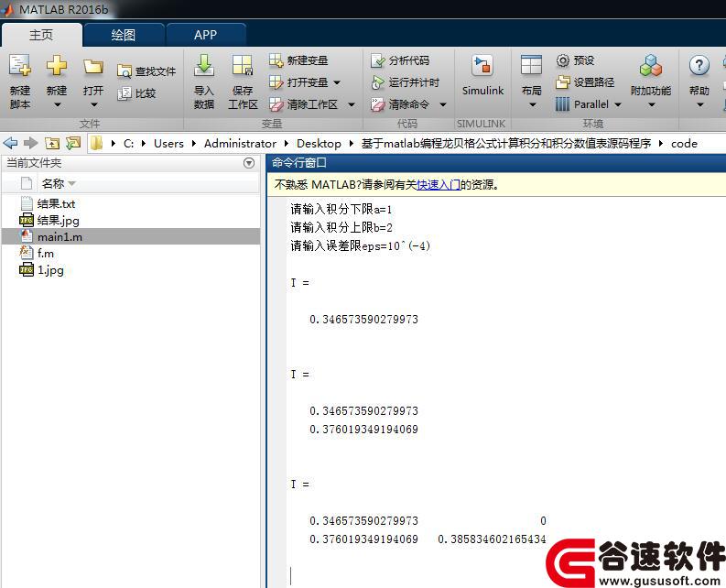Expand the Parallel dropdown arrow

pyautogui.click(x=618, y=104)
